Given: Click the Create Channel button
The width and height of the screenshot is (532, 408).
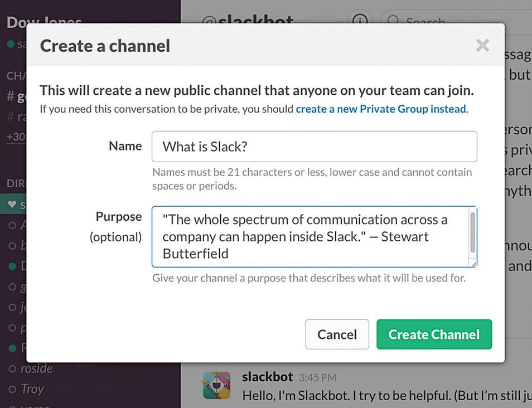Looking at the screenshot, I should (434, 334).
